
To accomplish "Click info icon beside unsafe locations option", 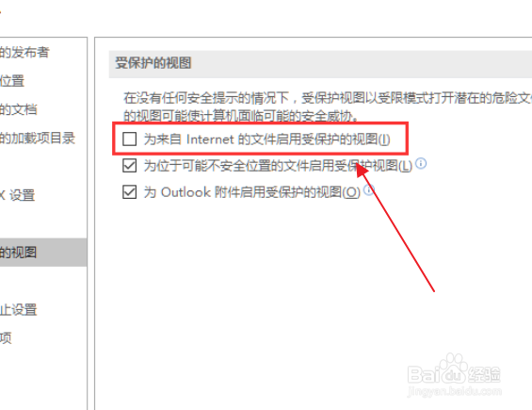I will point(421,164).
